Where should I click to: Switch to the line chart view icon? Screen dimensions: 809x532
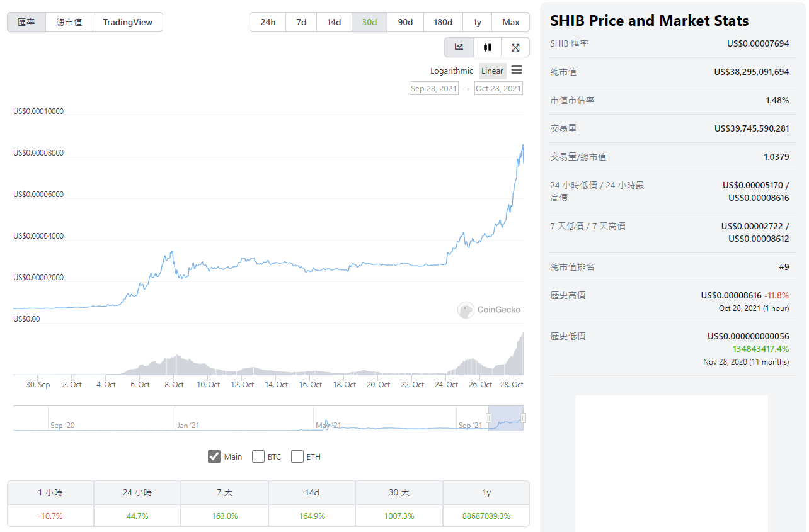pos(459,47)
